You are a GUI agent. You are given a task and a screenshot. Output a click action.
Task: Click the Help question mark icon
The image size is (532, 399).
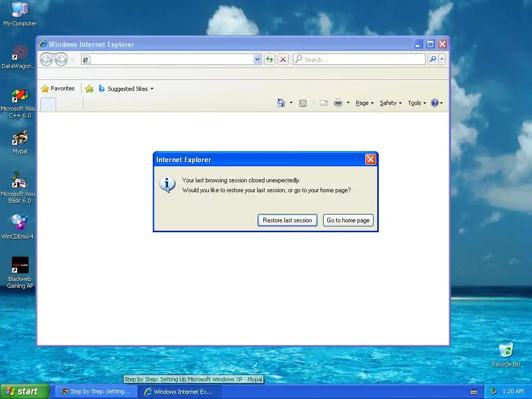tap(435, 103)
